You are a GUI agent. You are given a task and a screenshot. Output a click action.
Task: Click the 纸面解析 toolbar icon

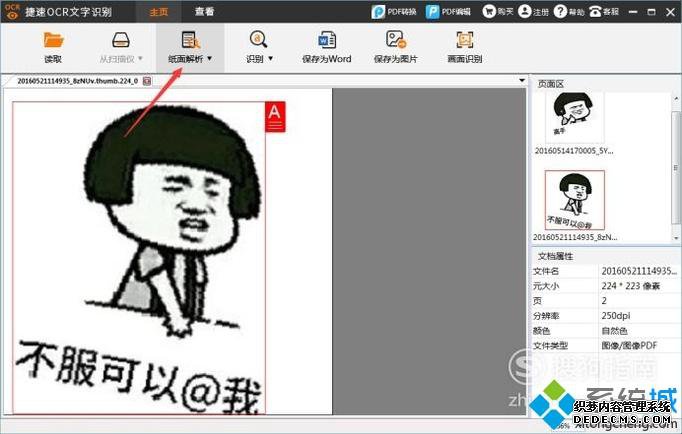[190, 40]
